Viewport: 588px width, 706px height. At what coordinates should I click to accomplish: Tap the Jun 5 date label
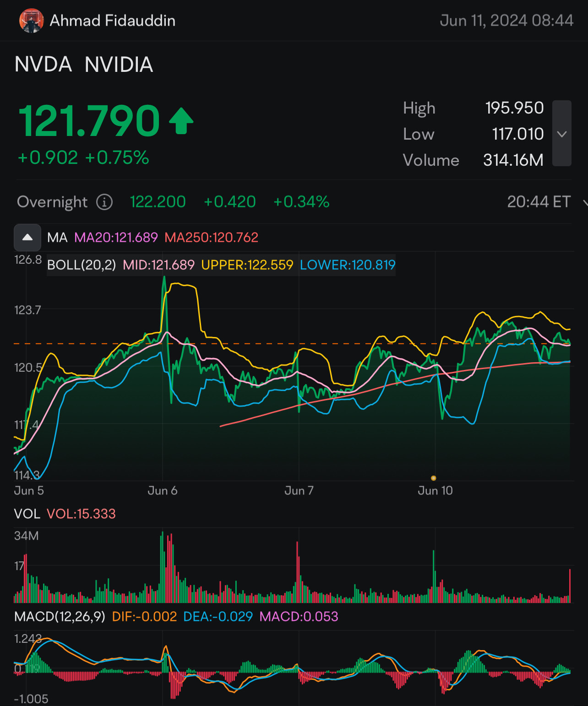[x=29, y=491]
